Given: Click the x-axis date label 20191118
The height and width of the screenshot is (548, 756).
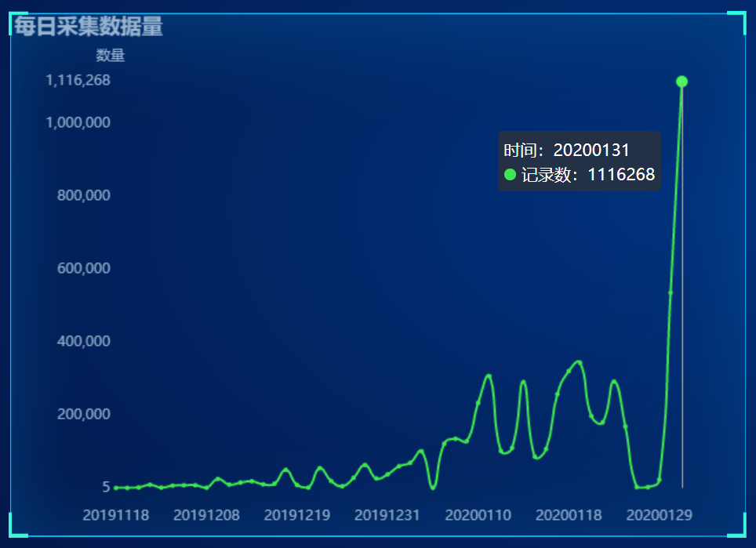Looking at the screenshot, I should click(x=116, y=515).
